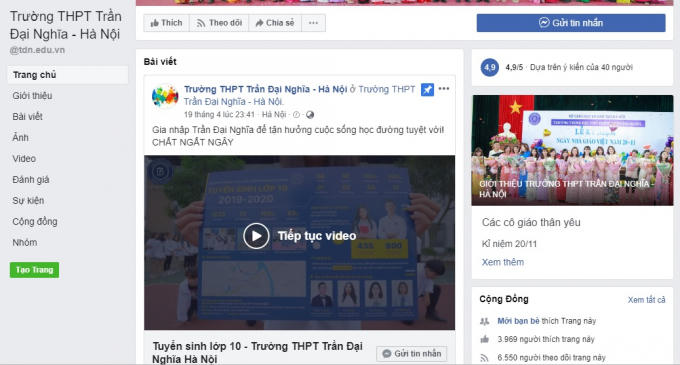Viewport: 680px width, 365px height.
Task: Click the invite friends people icon
Action: click(x=484, y=321)
